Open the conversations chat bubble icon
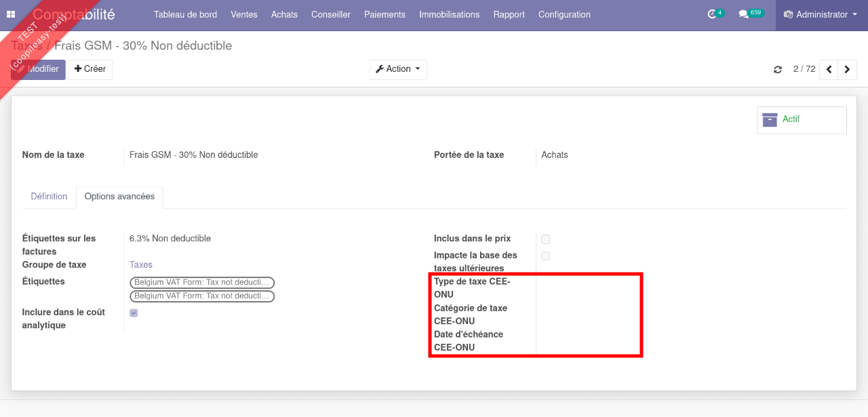The width and height of the screenshot is (868, 417). point(744,14)
